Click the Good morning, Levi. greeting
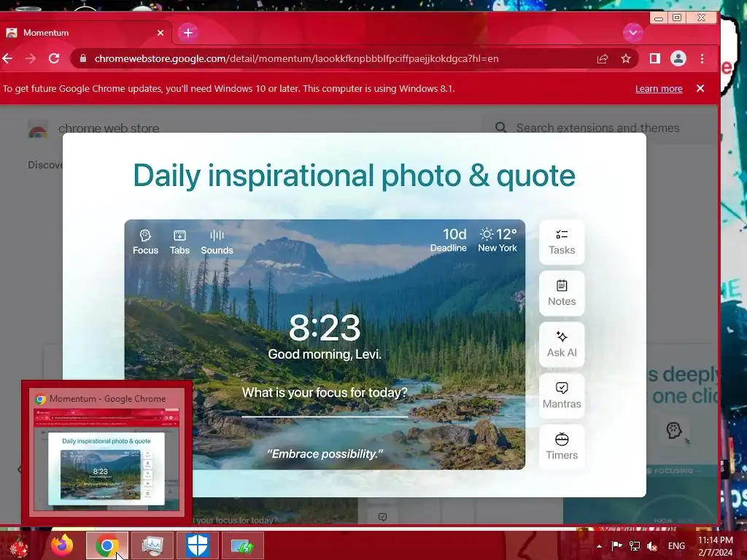 (x=325, y=354)
